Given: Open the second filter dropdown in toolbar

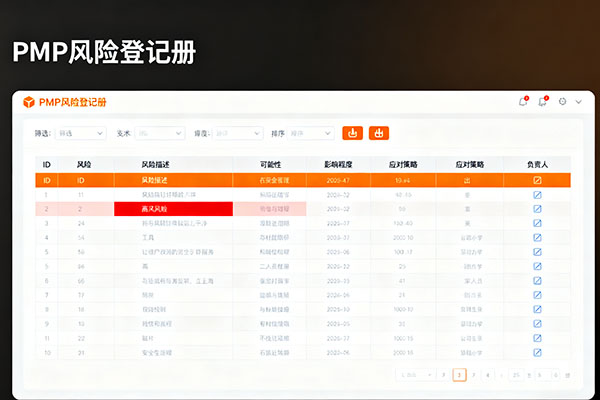Looking at the screenshot, I should [x=159, y=132].
